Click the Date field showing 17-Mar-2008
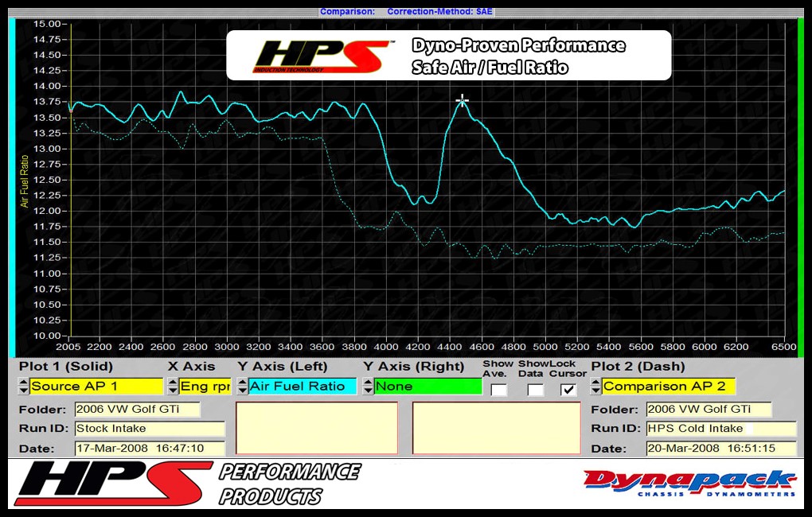The height and width of the screenshot is (517, 812). coord(150,448)
